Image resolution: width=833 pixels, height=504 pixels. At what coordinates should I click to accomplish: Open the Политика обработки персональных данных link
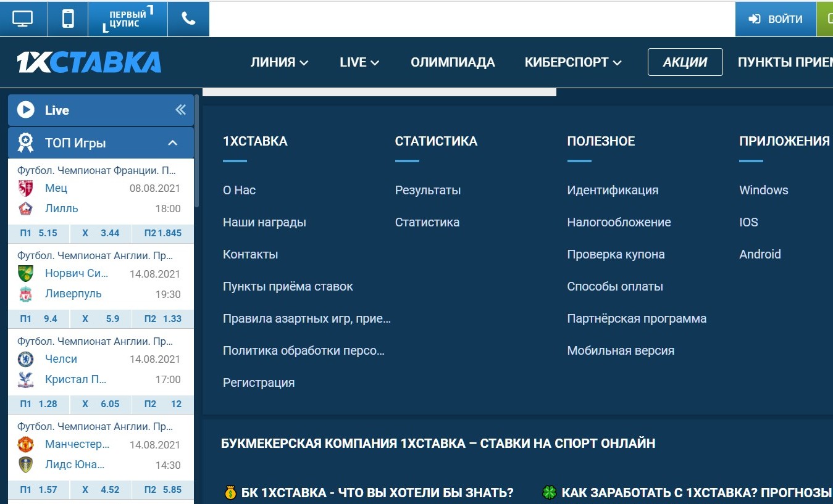[x=304, y=350]
